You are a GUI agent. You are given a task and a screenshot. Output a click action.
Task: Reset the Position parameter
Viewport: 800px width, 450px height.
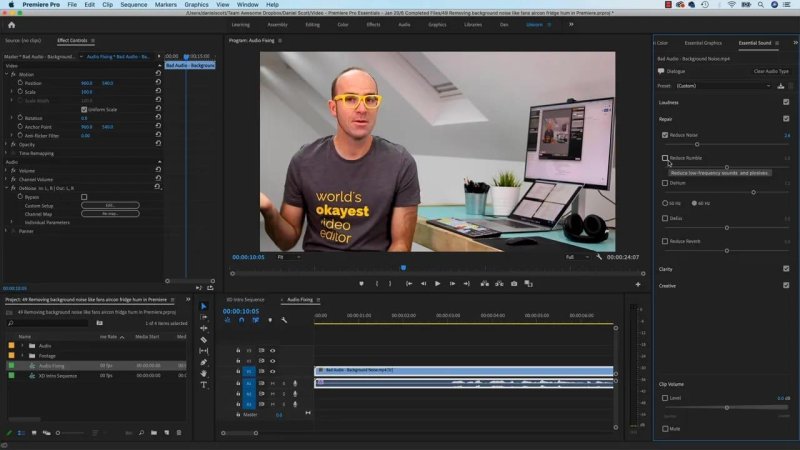coord(158,83)
